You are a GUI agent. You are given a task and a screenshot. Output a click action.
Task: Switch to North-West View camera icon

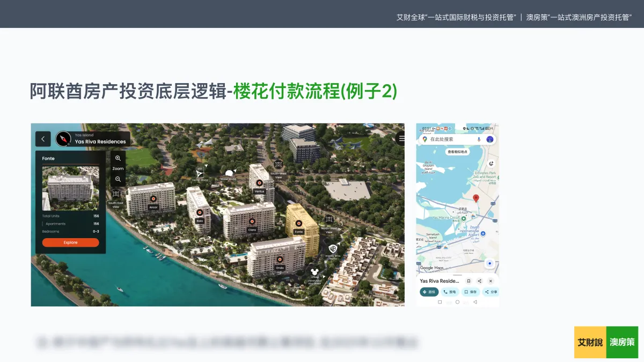pyautogui.click(x=329, y=219)
